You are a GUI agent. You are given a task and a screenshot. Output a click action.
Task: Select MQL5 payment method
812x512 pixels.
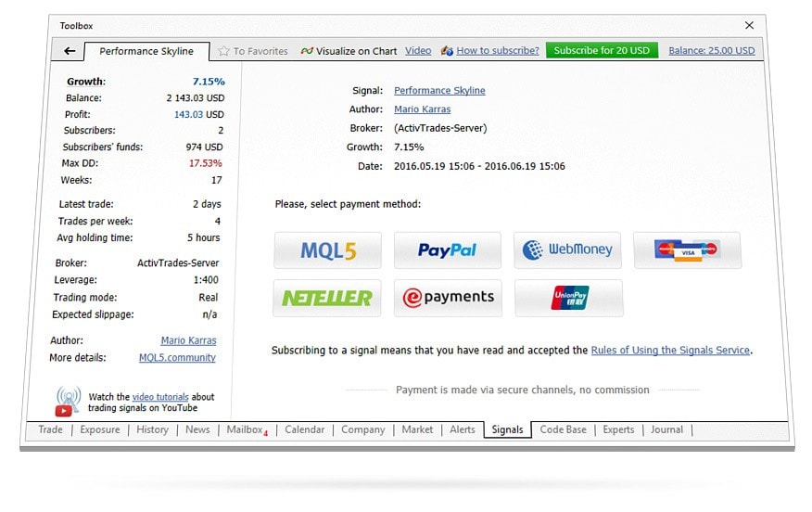(x=327, y=250)
